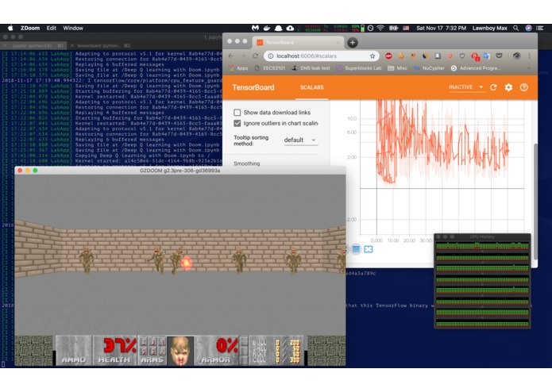This screenshot has height=392, width=552.
Task: Click the Lawnboy Max user name
Action: tap(489, 28)
